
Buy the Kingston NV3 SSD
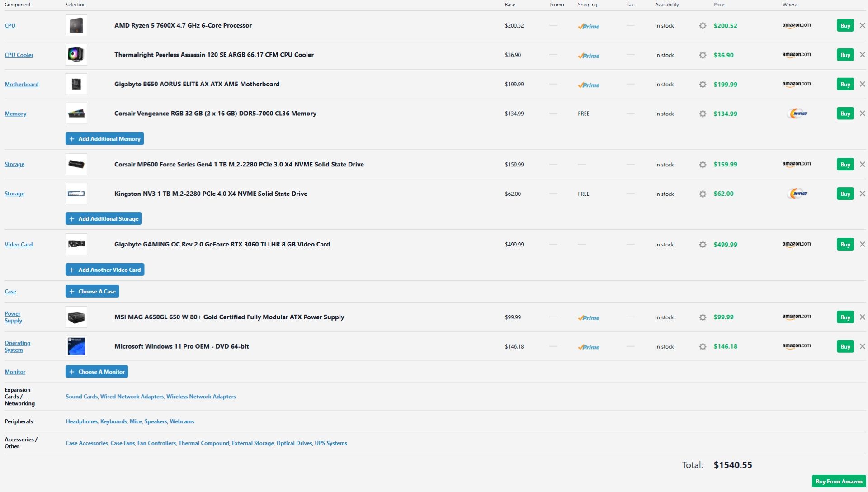(845, 194)
